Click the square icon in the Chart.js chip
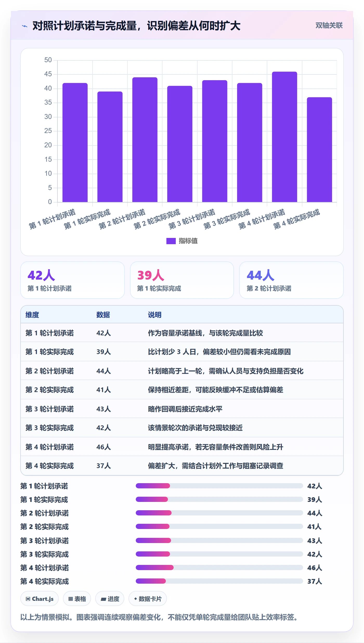364x643 pixels. (x=28, y=599)
